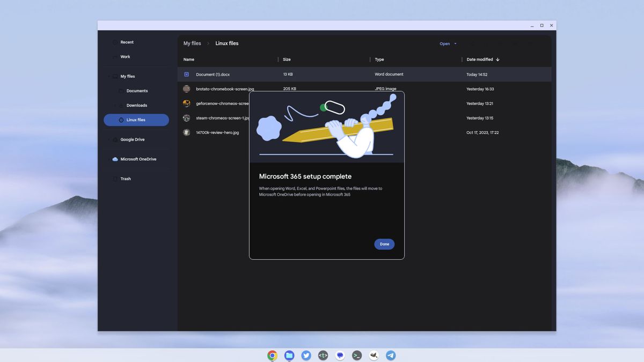Click the Yesterday 13:21 date cell
This screenshot has height=362, width=644.
(480, 104)
